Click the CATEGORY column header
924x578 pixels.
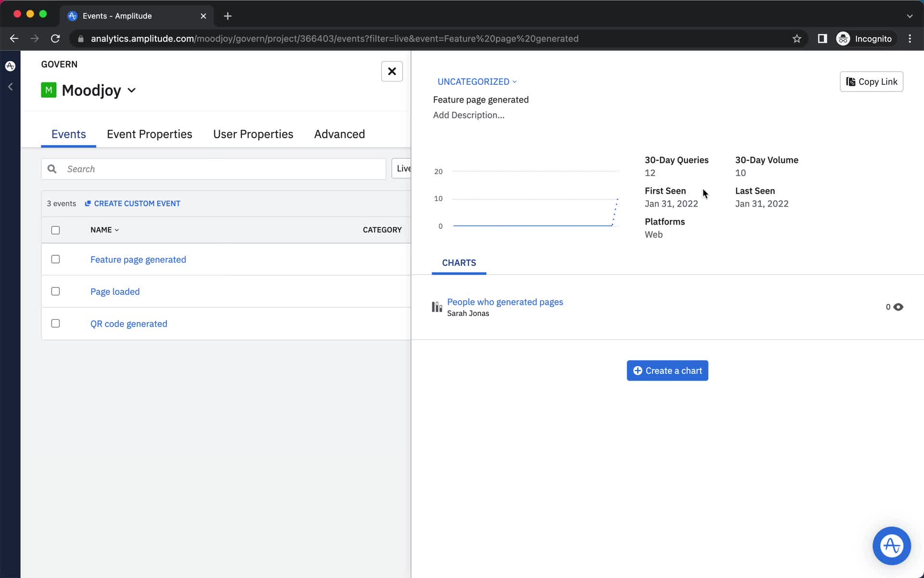(382, 230)
